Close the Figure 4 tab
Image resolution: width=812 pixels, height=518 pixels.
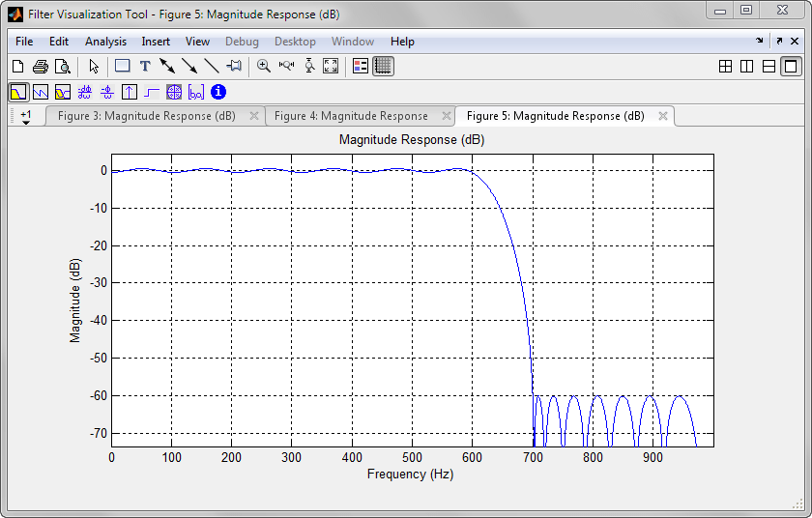447,116
